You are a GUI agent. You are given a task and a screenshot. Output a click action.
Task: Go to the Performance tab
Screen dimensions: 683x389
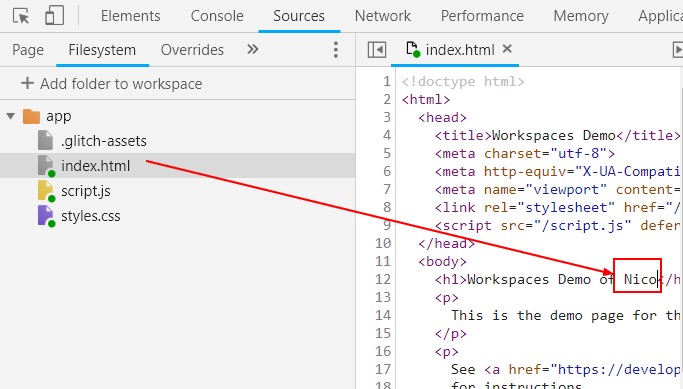click(x=482, y=16)
